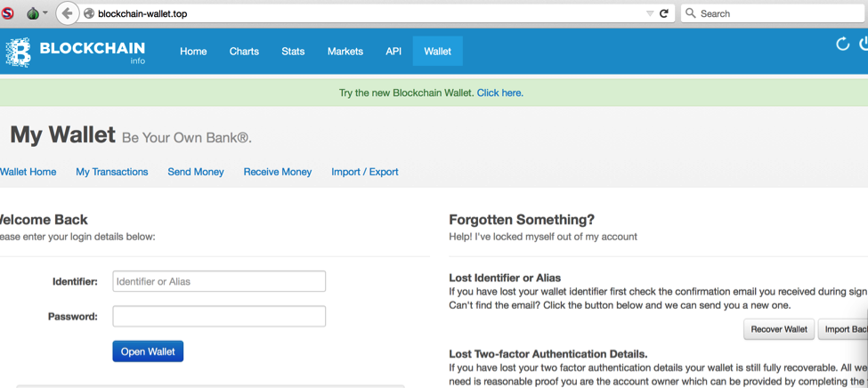This screenshot has height=388, width=868.
Task: Click the Blockchain info logo
Action: tap(76, 53)
